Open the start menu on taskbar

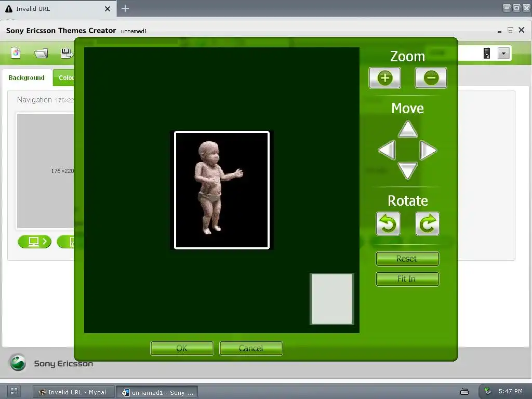click(x=14, y=391)
